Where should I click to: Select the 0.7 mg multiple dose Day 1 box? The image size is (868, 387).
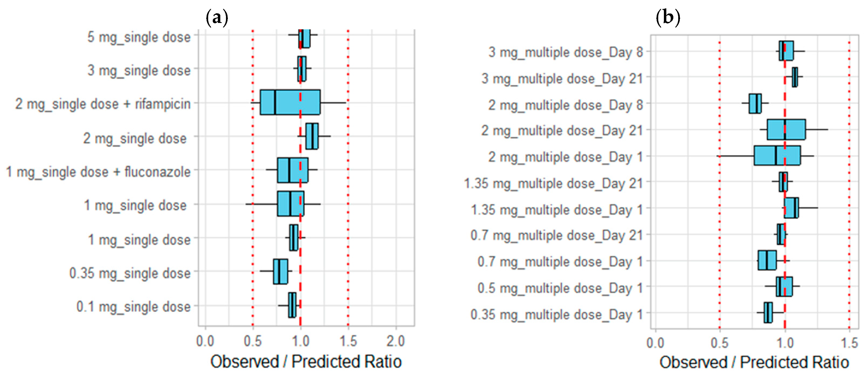point(767,260)
